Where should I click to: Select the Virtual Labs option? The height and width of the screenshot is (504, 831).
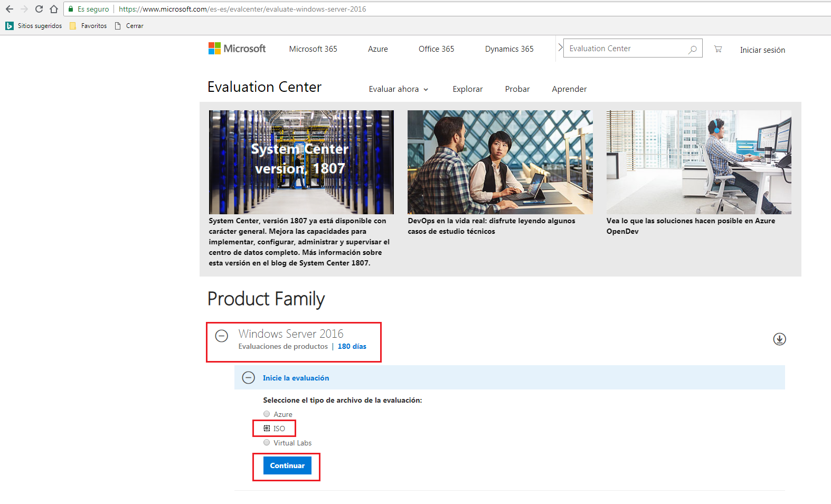[267, 442]
